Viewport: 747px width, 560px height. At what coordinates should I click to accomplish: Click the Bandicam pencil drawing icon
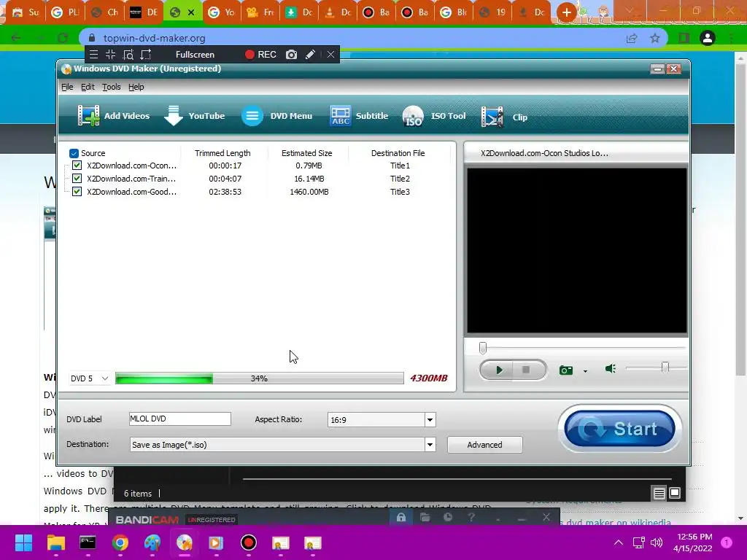tap(310, 54)
